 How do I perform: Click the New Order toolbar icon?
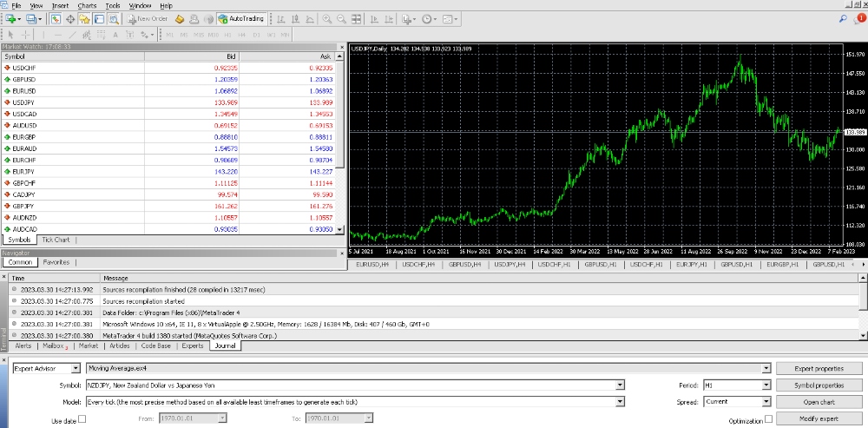click(x=148, y=18)
